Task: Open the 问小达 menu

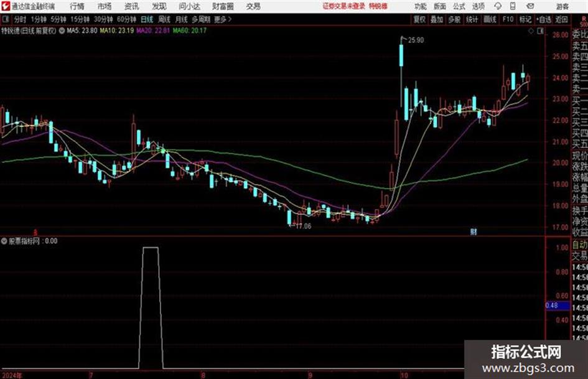Action: tap(189, 6)
